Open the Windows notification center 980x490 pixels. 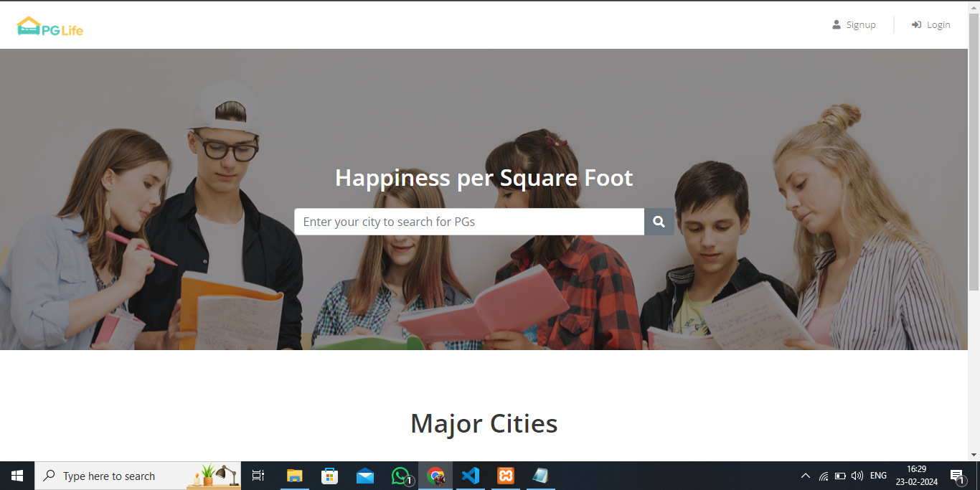pos(957,476)
